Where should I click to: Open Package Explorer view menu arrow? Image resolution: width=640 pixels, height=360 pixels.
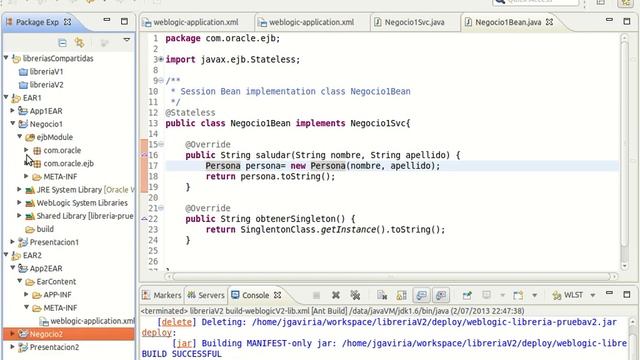tap(127, 40)
